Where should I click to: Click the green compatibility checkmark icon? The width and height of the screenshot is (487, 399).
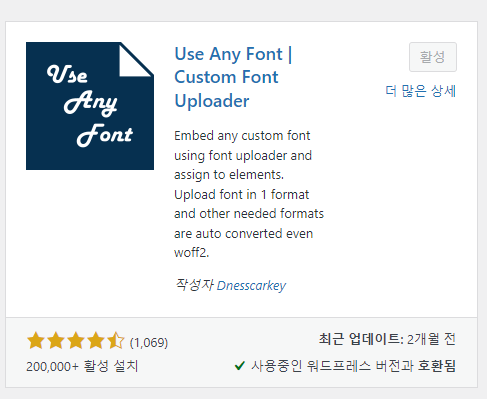pyautogui.click(x=240, y=366)
